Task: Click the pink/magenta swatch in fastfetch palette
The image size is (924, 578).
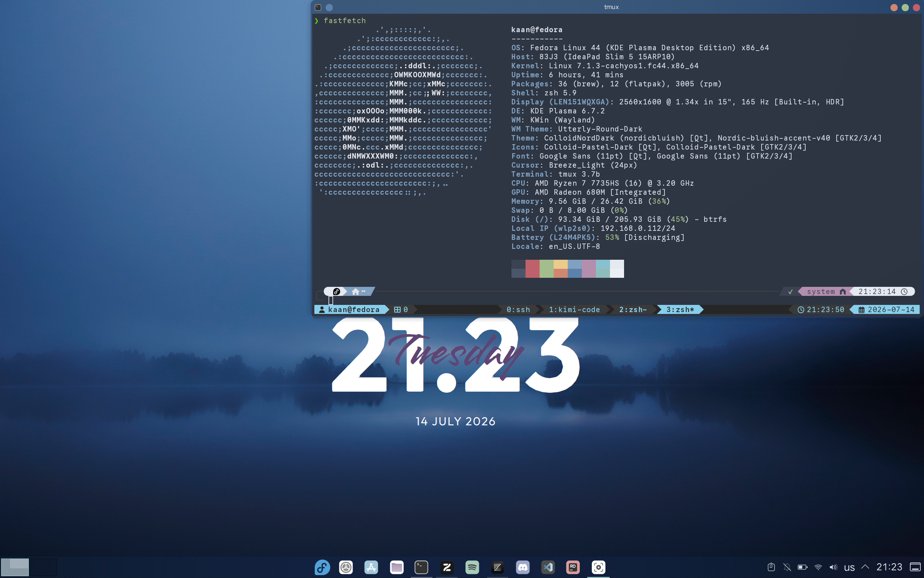Action: [589, 269]
